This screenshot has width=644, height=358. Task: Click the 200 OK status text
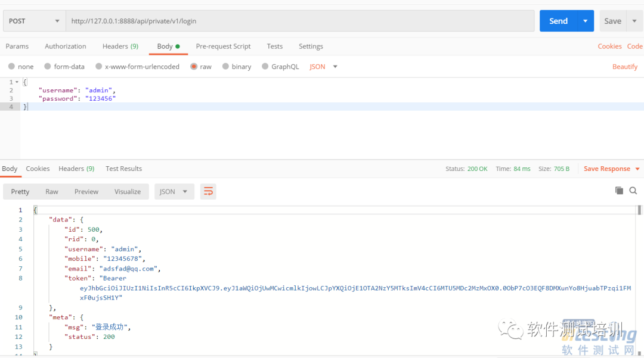tap(477, 169)
